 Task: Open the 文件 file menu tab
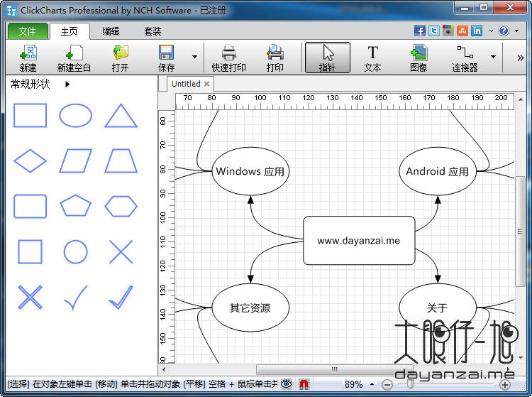pyautogui.click(x=28, y=31)
